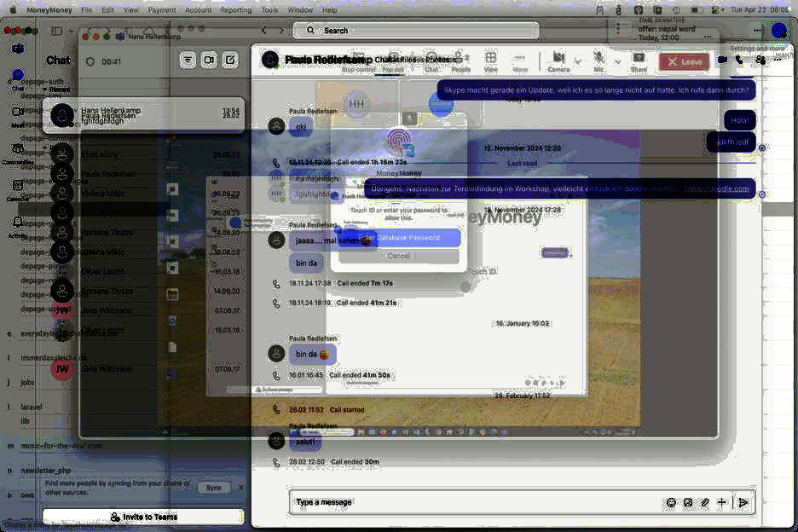This screenshot has height=532, width=798.
Task: Open the plus actions menu in message box
Action: click(721, 502)
